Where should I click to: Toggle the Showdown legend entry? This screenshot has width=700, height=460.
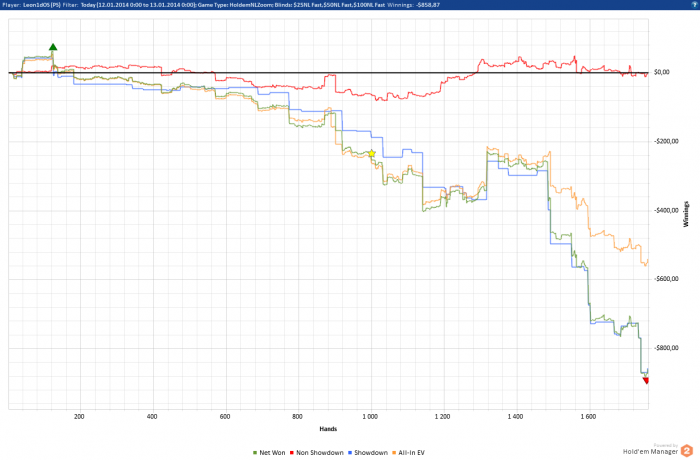pyautogui.click(x=368, y=452)
